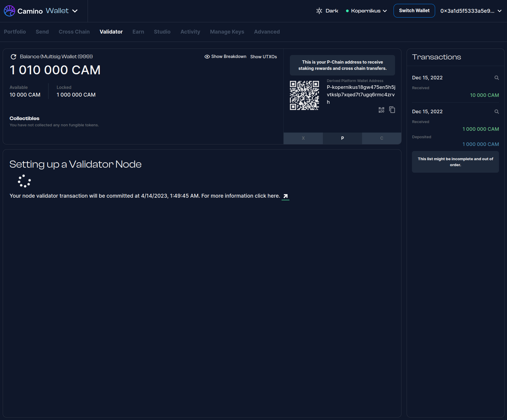Go to the Cross Chain tab
The image size is (507, 420).
(x=74, y=32)
